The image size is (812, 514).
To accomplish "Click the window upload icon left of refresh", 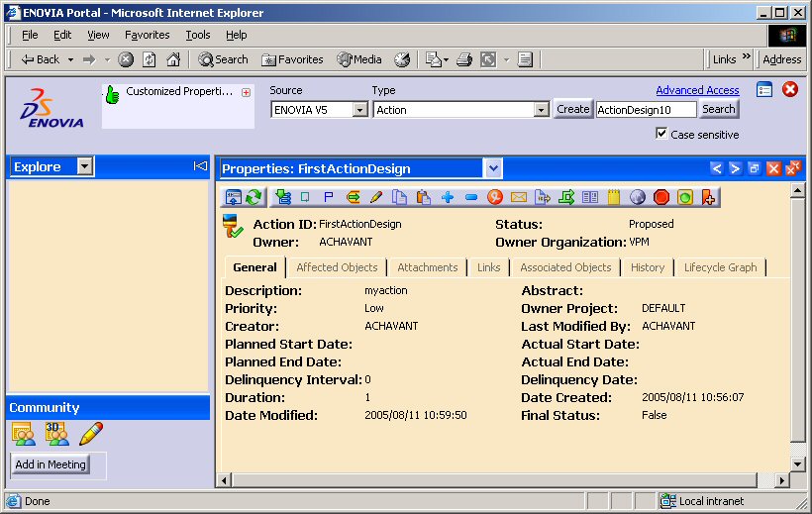I will (x=233, y=197).
